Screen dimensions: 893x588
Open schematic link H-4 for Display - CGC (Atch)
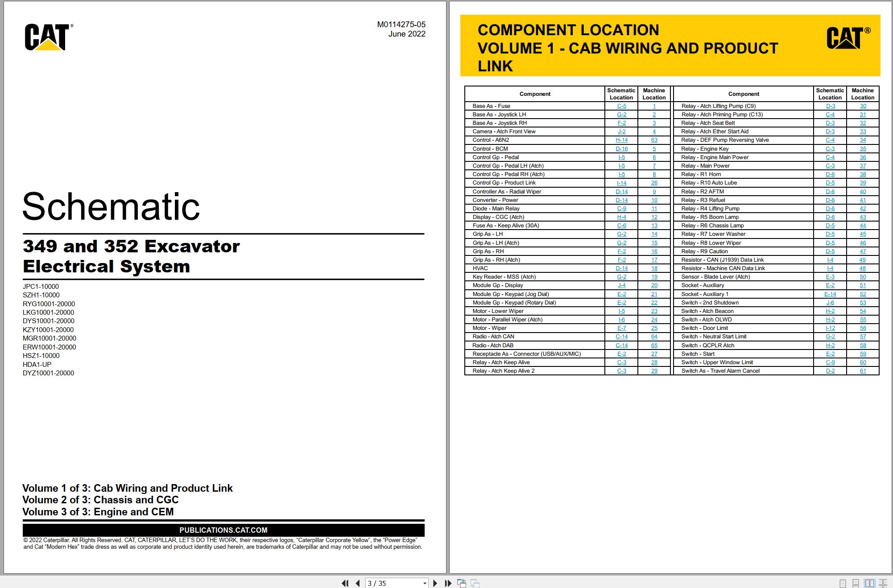point(621,217)
